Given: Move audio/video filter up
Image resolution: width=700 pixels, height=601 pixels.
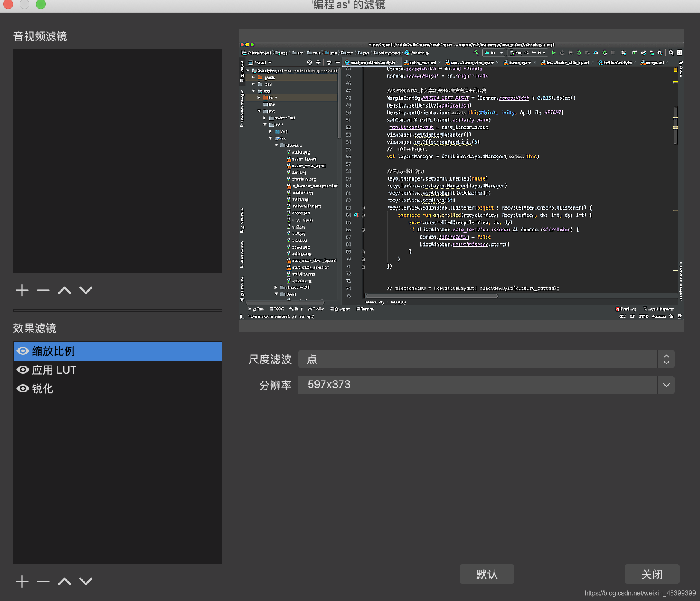Looking at the screenshot, I should click(65, 290).
